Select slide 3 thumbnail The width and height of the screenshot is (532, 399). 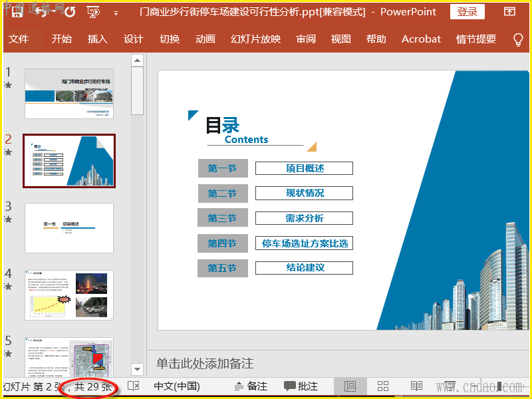pyautogui.click(x=69, y=228)
